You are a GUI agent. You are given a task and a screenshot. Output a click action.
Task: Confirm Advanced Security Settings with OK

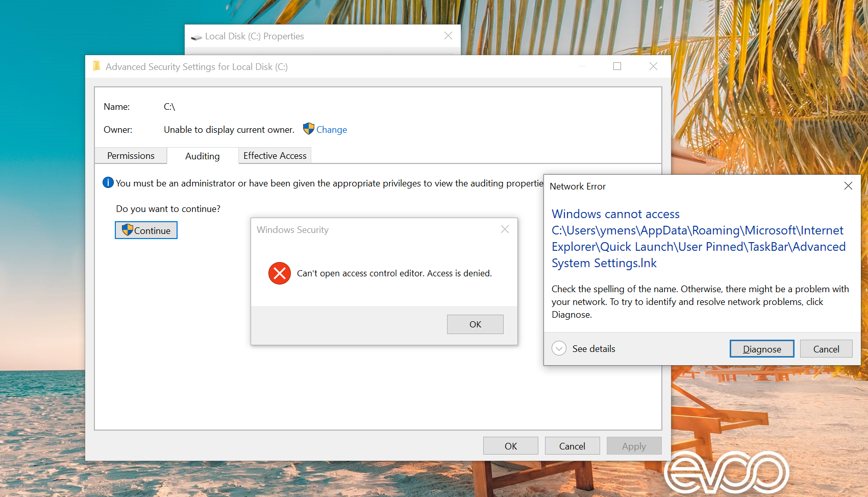510,445
